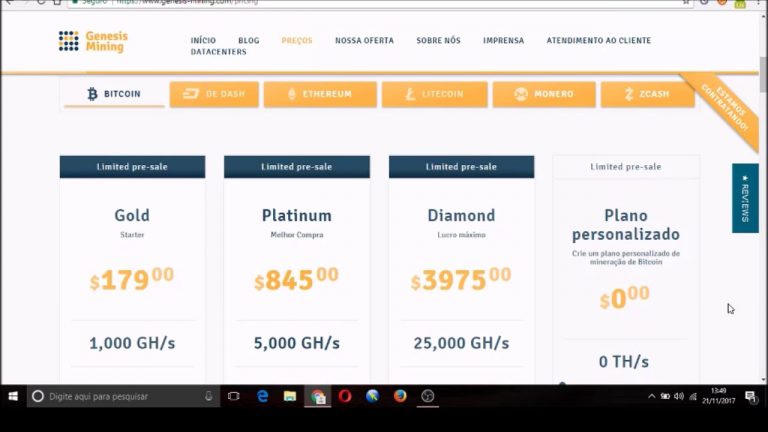
Task: Select the Gold plan title
Action: tap(132, 216)
